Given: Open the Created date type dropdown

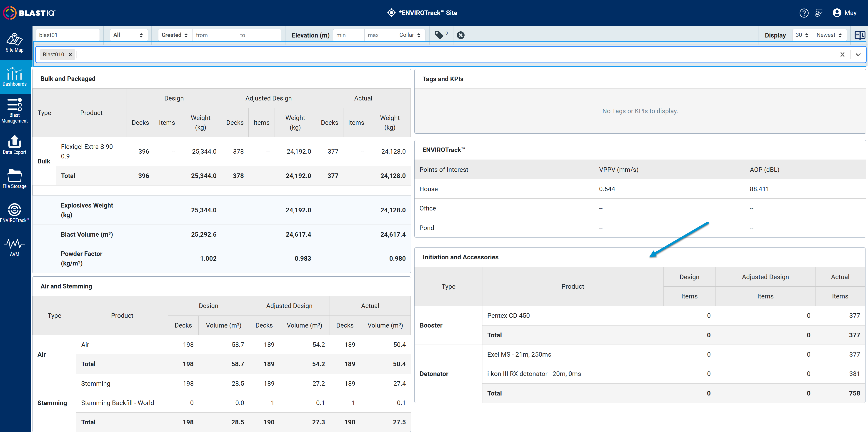Looking at the screenshot, I should tap(175, 35).
